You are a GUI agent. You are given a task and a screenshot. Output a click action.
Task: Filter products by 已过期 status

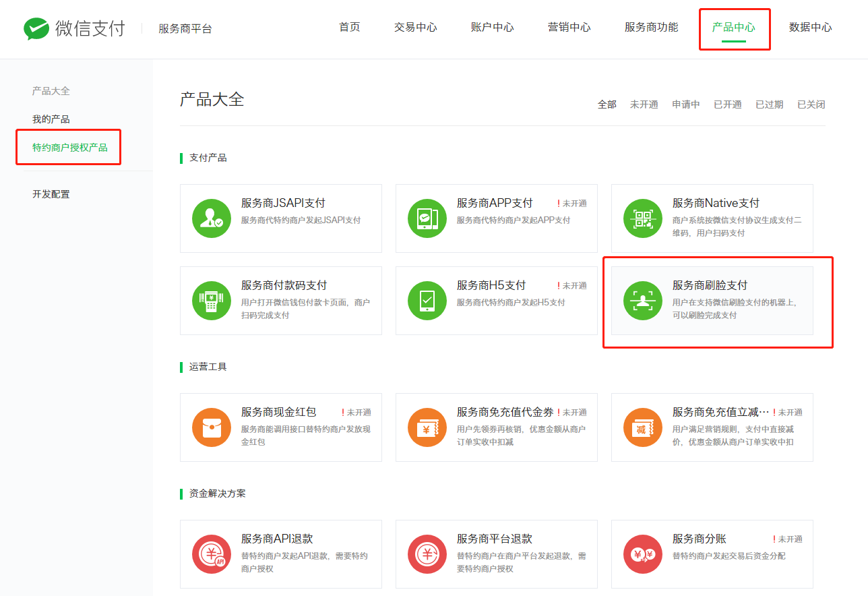770,105
